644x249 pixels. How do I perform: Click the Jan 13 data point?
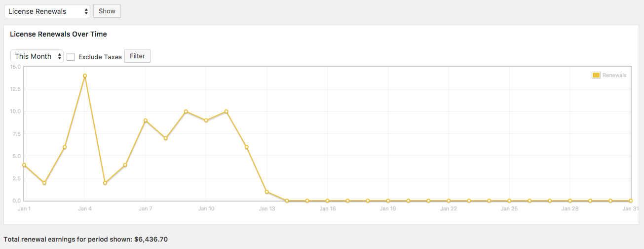pyautogui.click(x=267, y=192)
